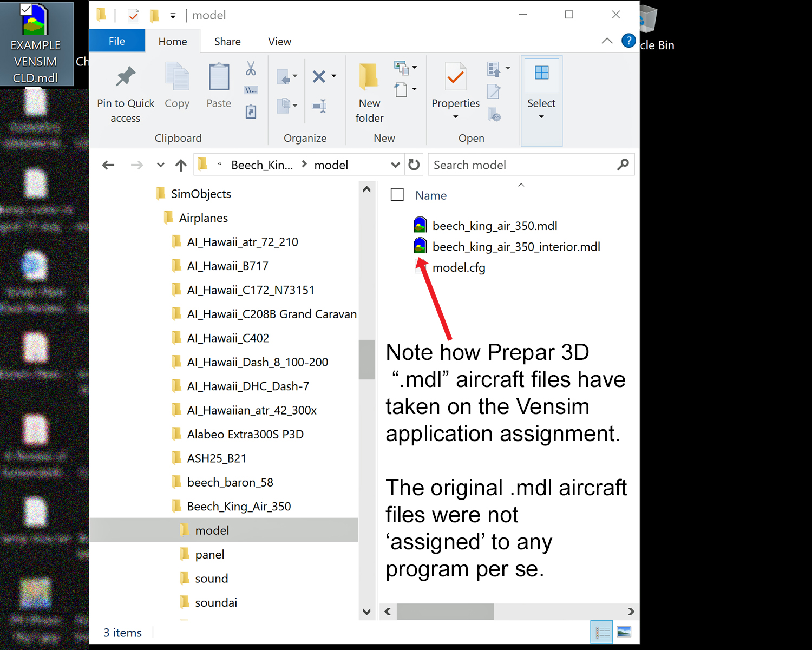Switch to large thumbnails view icon
This screenshot has width=812, height=650.
tap(624, 632)
